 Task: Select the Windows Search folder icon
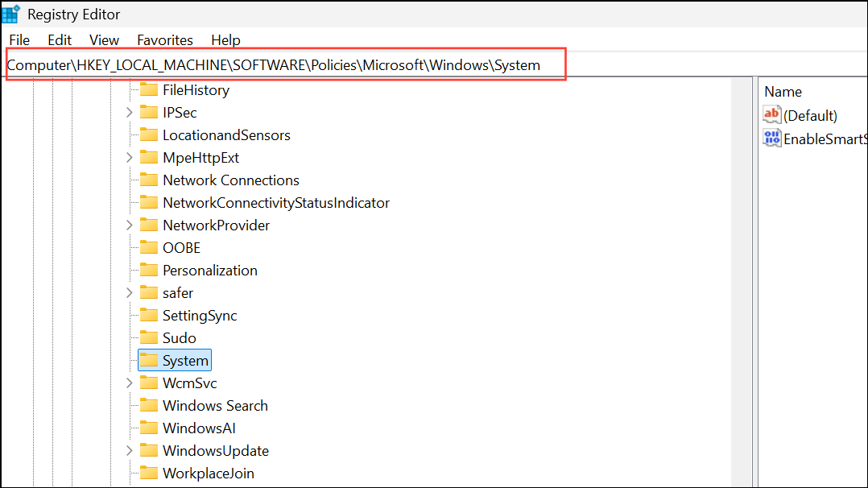point(149,405)
